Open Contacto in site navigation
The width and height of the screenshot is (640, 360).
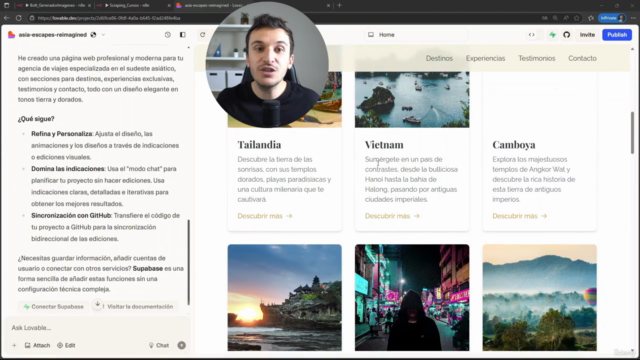pyautogui.click(x=582, y=58)
